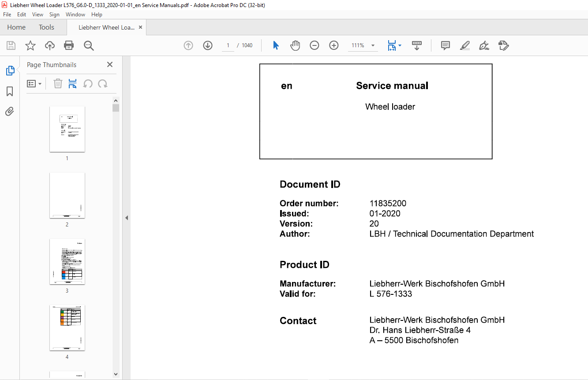Click the Save file icon

point(11,45)
